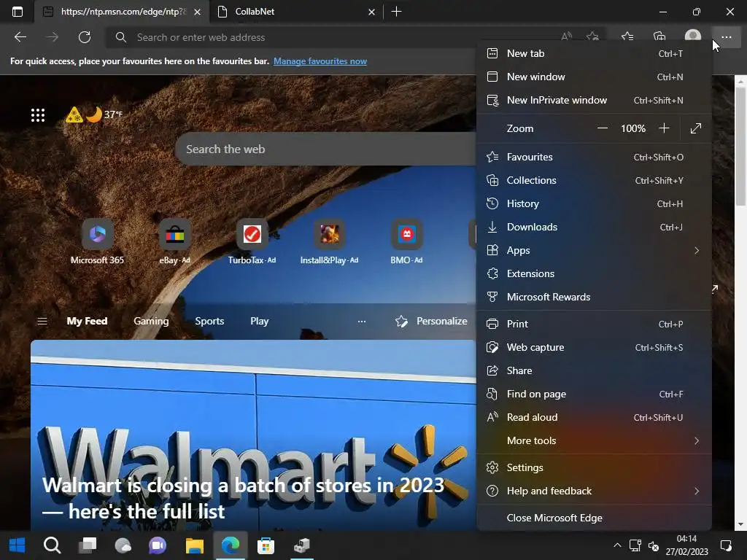Open the tab actions menu icon
The width and height of the screenshot is (747, 560).
[18, 12]
